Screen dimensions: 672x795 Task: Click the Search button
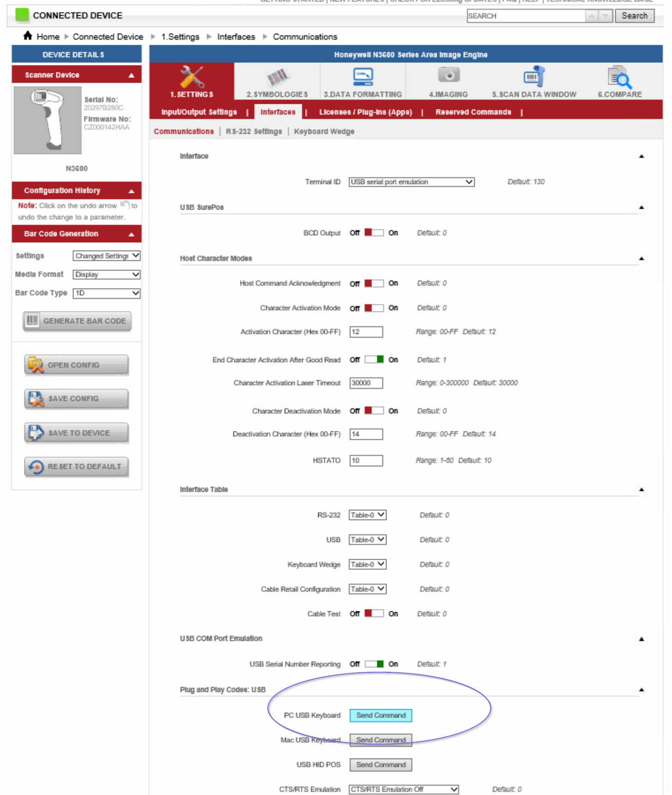click(634, 16)
